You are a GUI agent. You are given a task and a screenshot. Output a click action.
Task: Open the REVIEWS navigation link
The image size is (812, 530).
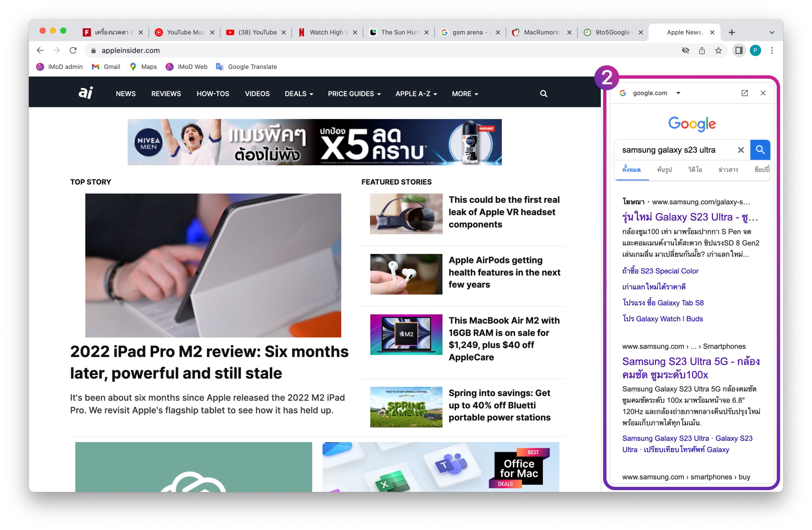pyautogui.click(x=166, y=94)
